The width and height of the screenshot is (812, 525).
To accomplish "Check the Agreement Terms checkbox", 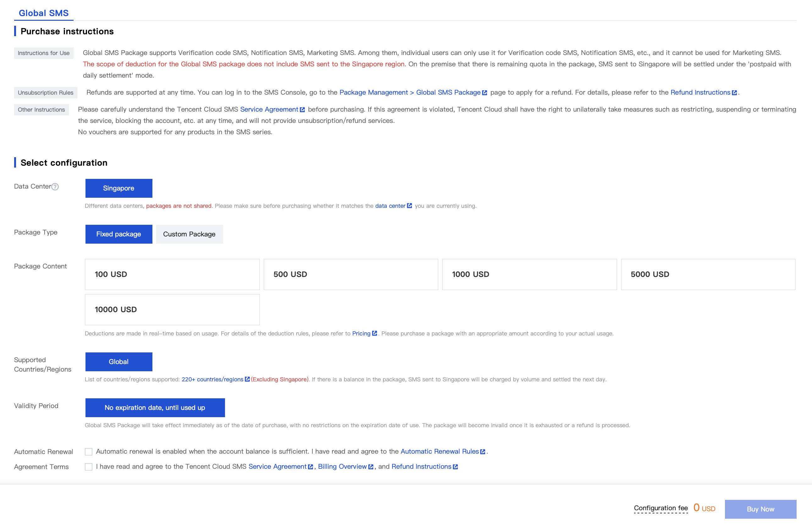I will coord(89,466).
